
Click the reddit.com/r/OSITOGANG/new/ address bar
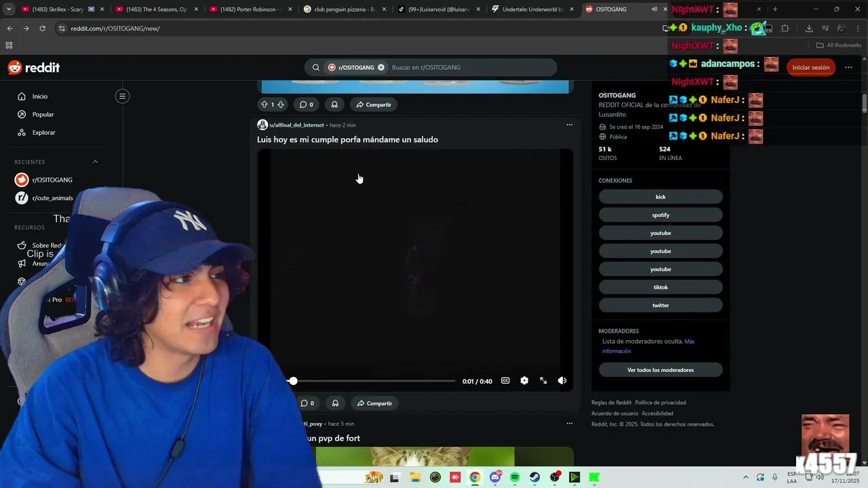click(x=359, y=28)
